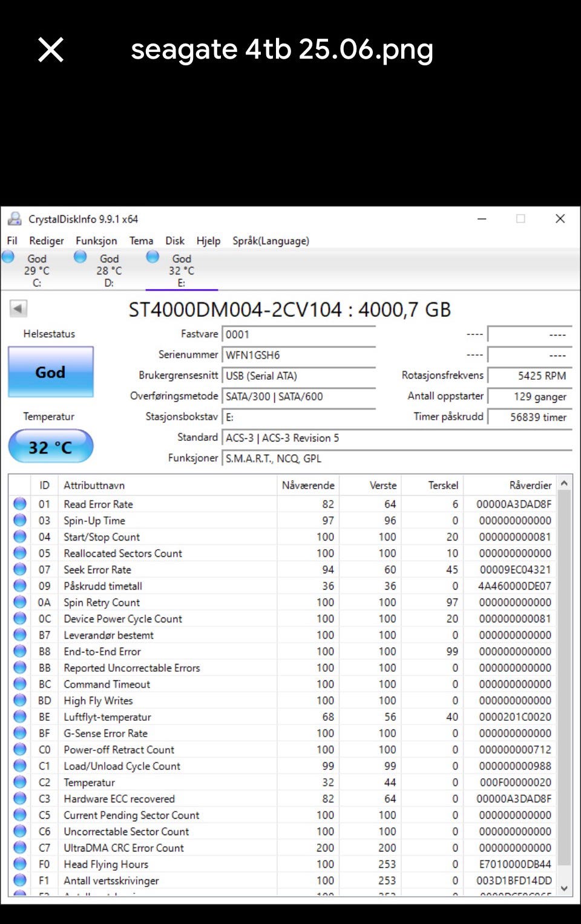Select drive D: with 28 °C status

point(109,270)
